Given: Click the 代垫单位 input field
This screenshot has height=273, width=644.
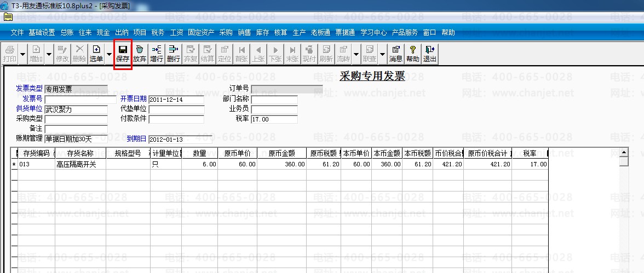Looking at the screenshot, I should tap(176, 109).
